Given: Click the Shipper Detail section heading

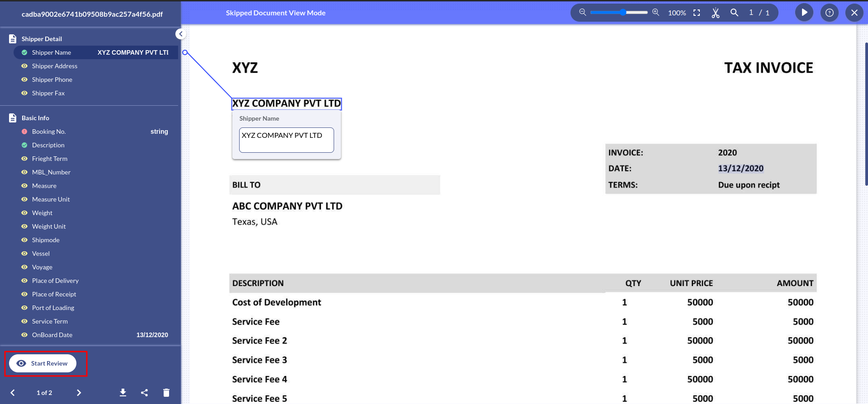Looking at the screenshot, I should (x=42, y=39).
